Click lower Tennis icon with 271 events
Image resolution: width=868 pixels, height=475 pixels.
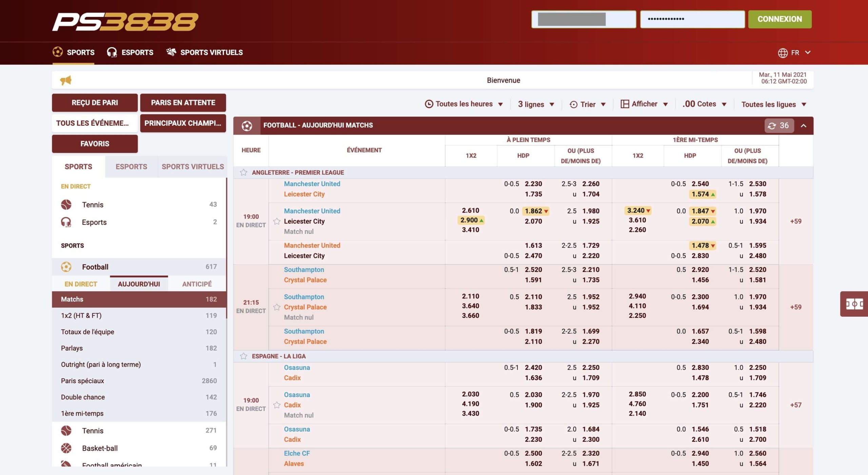coord(66,431)
